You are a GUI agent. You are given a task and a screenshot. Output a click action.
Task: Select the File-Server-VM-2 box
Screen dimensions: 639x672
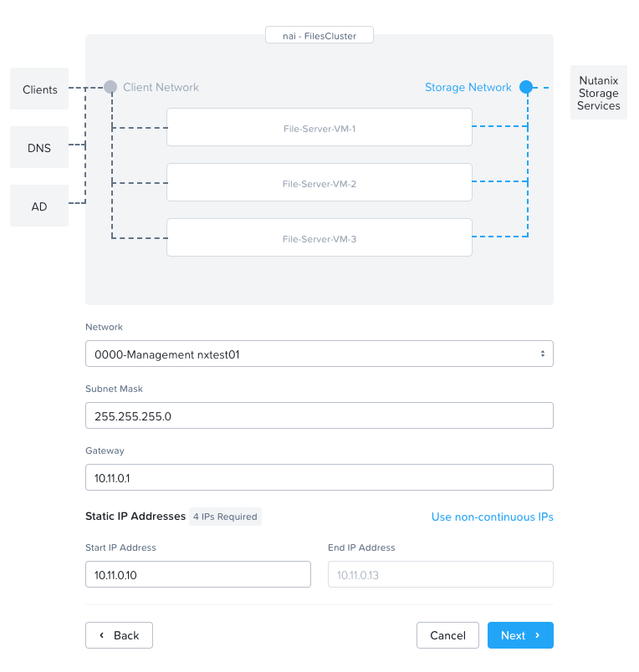[319, 182]
